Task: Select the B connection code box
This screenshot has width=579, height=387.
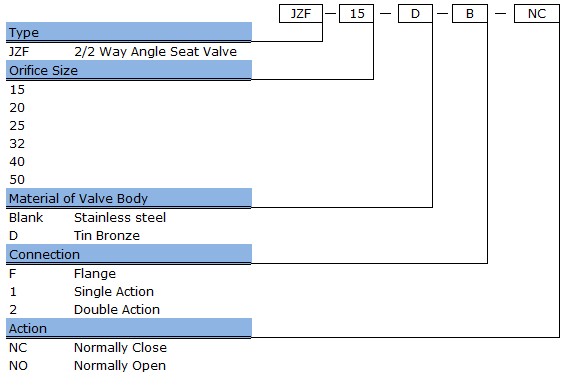Action: point(470,14)
